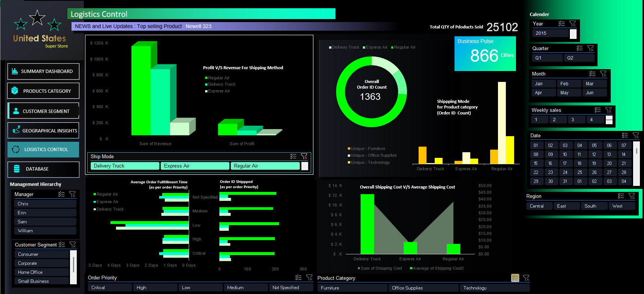This screenshot has width=644, height=294.
Task: Toggle multi-select in Region slicer
Action: (x=621, y=196)
